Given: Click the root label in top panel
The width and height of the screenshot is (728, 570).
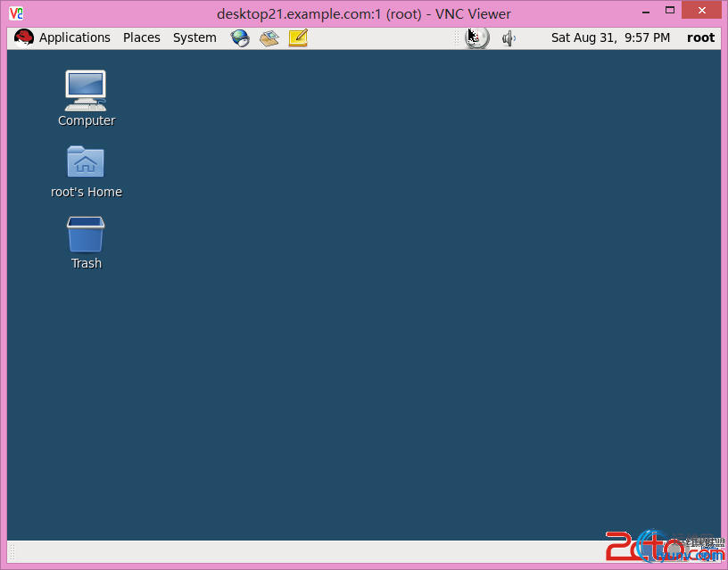Looking at the screenshot, I should point(700,37).
